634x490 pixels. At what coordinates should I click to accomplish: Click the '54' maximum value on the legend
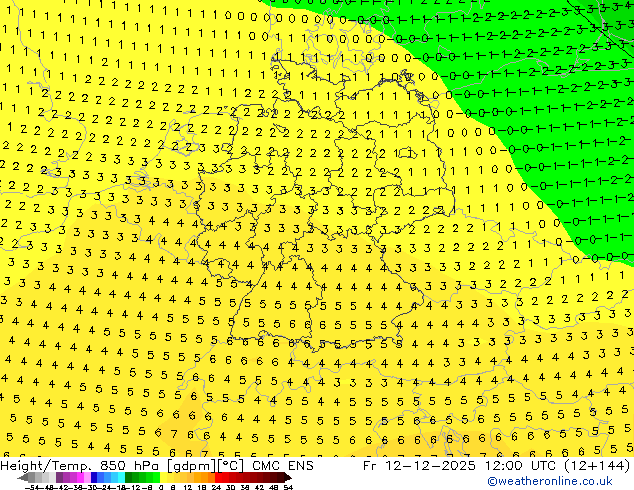point(288,488)
